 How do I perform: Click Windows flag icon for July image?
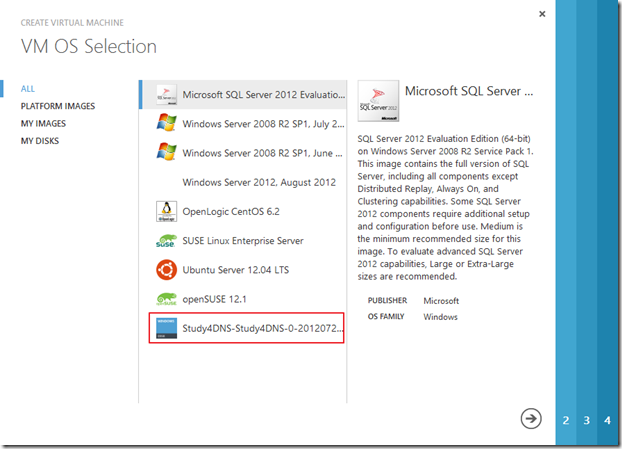click(166, 123)
